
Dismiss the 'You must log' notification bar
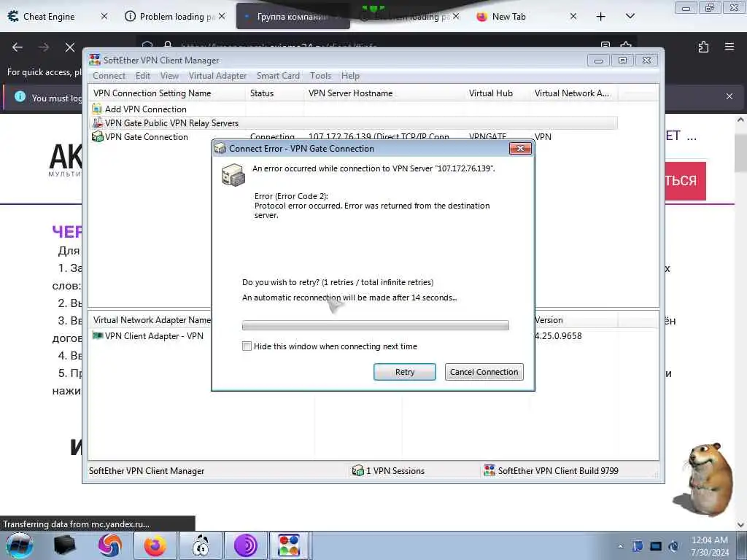(x=729, y=97)
